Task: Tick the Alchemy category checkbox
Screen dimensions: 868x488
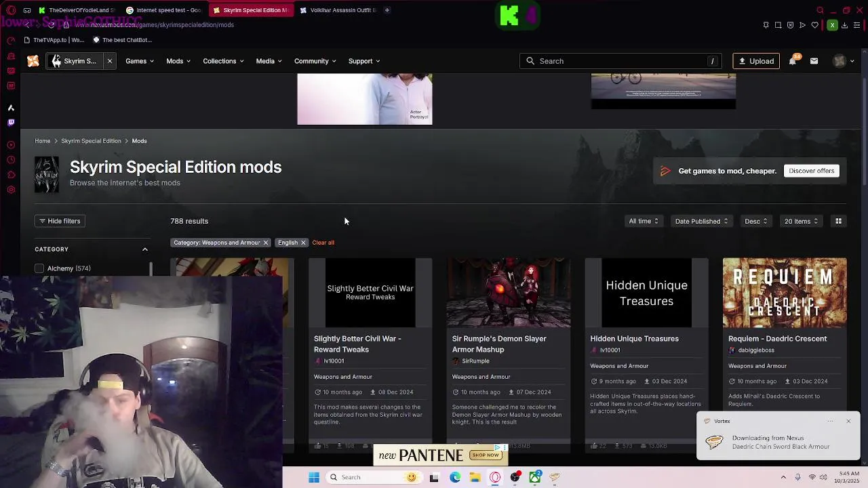Action: pyautogui.click(x=39, y=268)
